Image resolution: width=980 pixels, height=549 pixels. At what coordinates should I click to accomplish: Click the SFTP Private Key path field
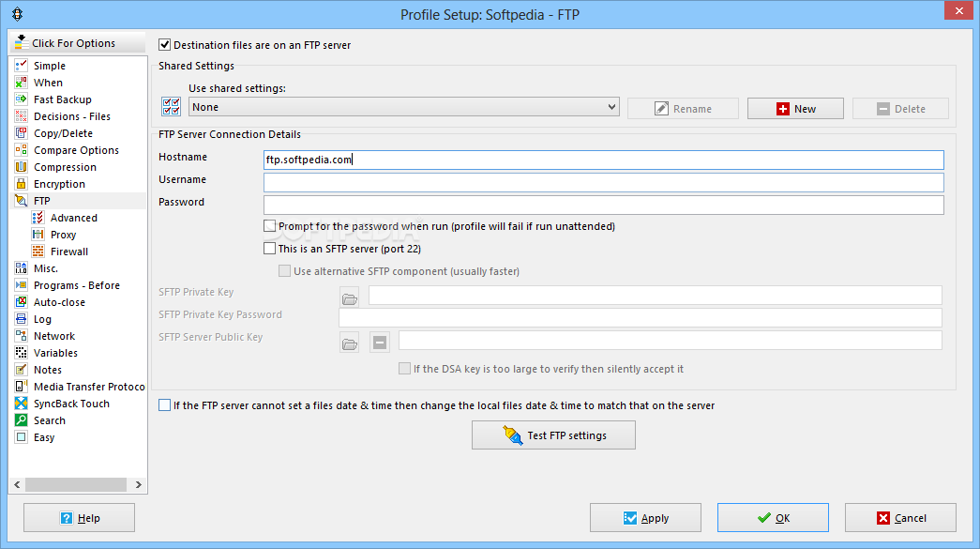(x=655, y=295)
